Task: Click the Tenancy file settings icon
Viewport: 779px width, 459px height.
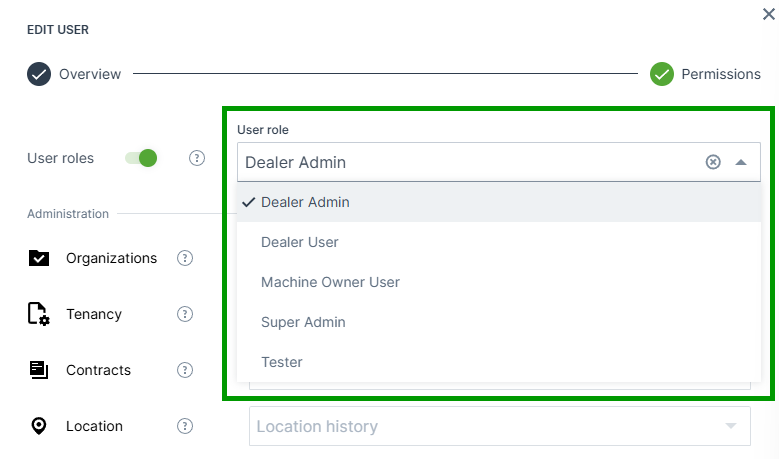Action: (39, 314)
